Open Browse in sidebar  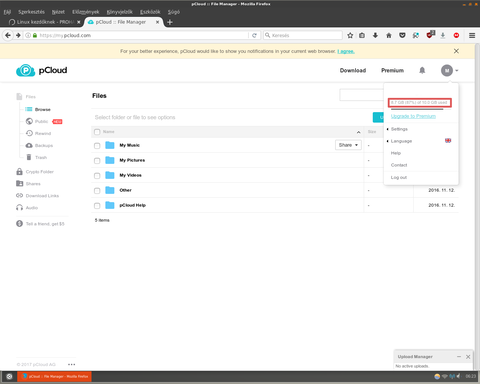click(x=38, y=109)
